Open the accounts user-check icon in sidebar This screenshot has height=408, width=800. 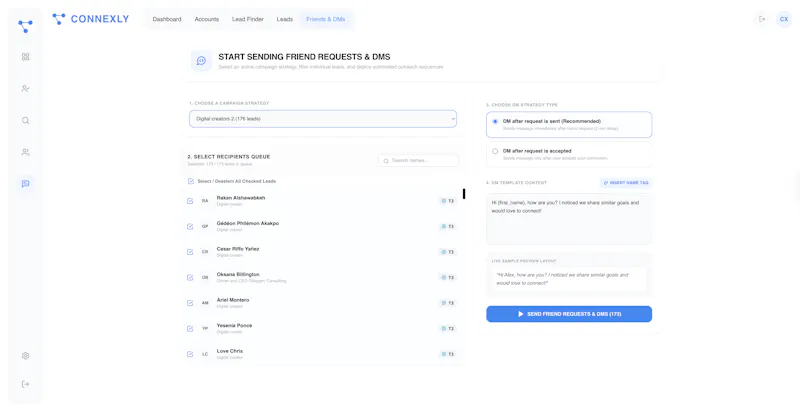pos(26,88)
